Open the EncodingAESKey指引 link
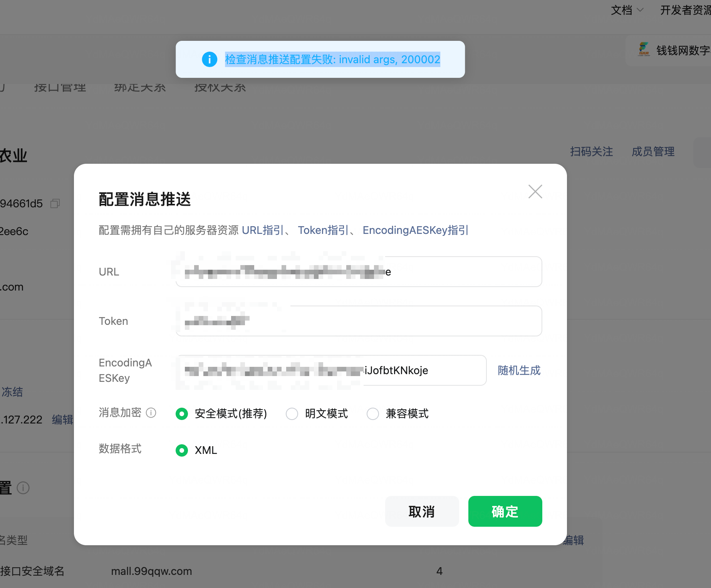This screenshot has width=711, height=588. tap(416, 230)
